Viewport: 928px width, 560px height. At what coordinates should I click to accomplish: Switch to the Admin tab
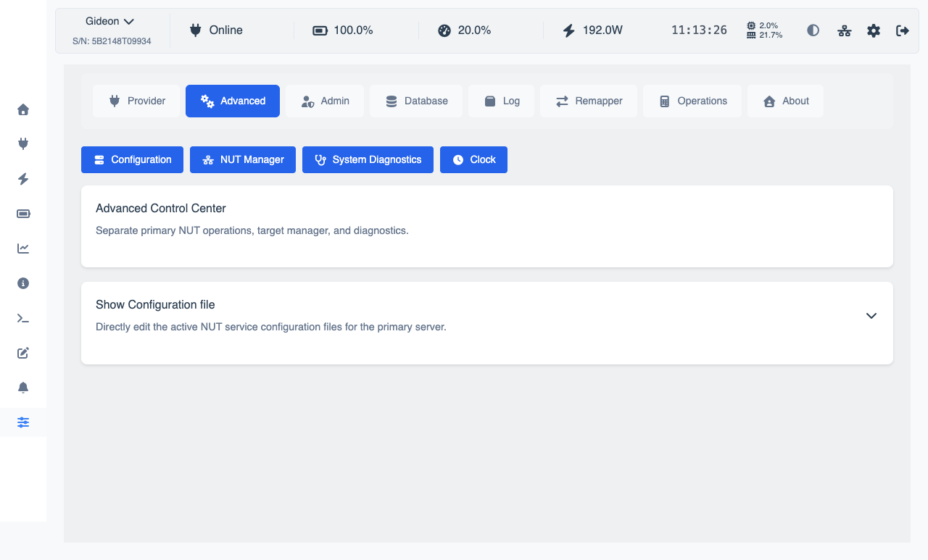(325, 101)
